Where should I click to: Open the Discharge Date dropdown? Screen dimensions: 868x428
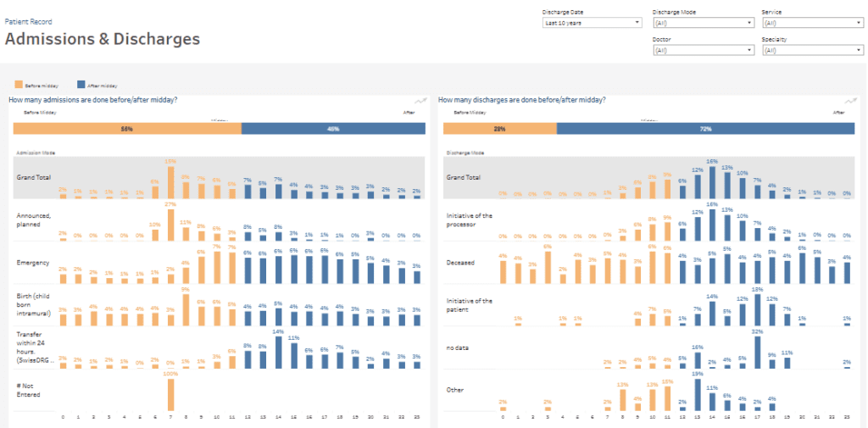click(592, 23)
